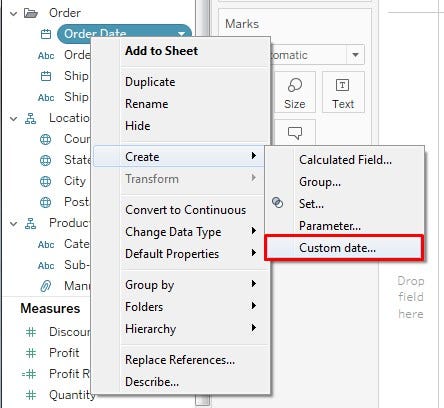Open the Marks type dropdown arrow

pyautogui.click(x=355, y=55)
